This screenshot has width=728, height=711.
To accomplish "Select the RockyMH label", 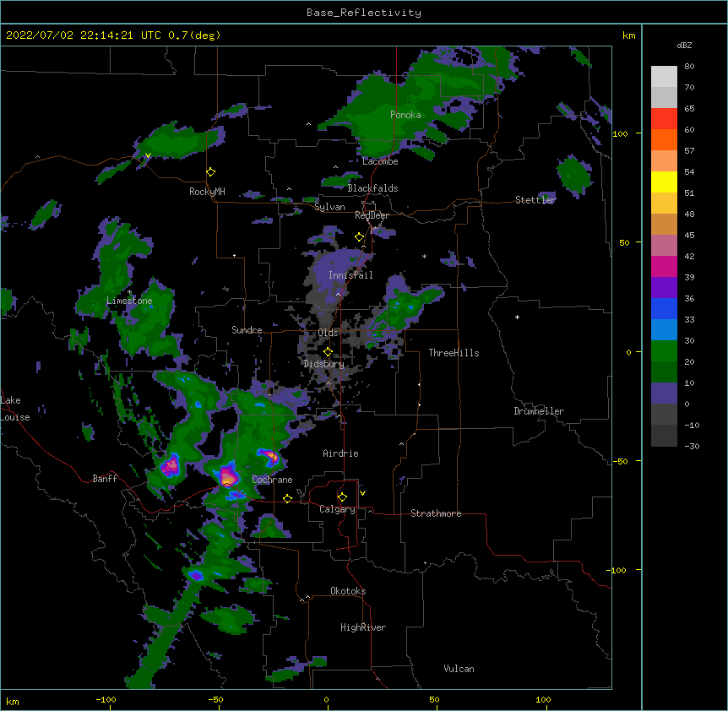I will (207, 192).
